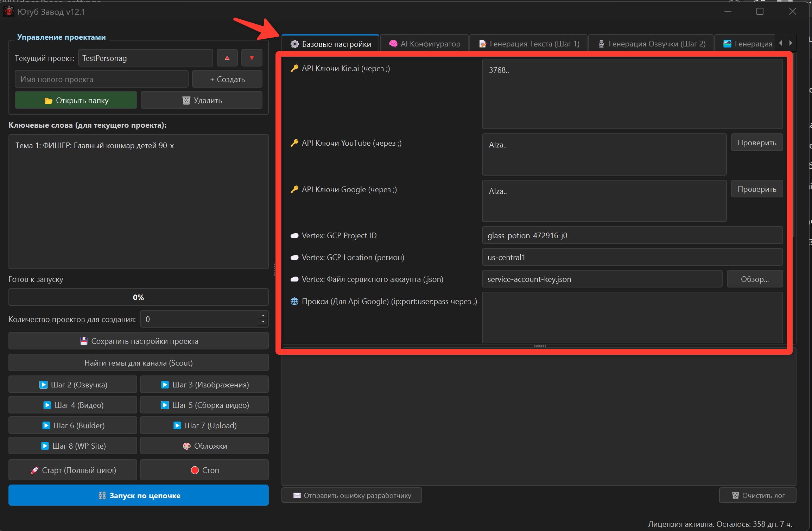
Task: Run Шаг 7 (Upload)
Action: (x=204, y=425)
